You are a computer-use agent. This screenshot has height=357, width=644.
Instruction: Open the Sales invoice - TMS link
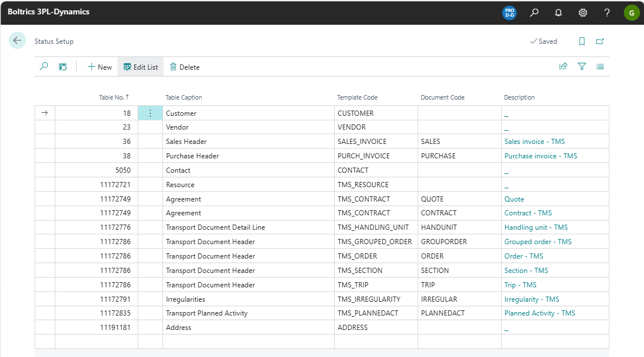click(x=535, y=142)
